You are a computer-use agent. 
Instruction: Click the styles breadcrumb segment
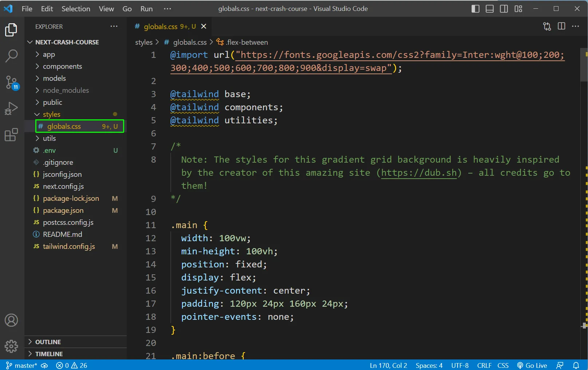coord(144,42)
